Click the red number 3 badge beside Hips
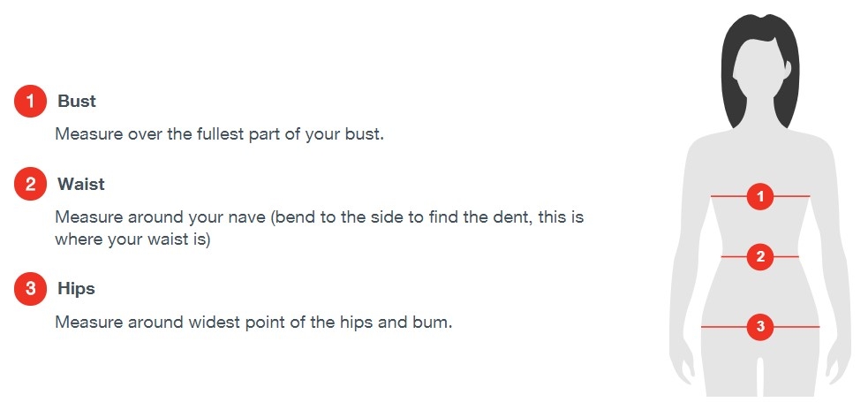The image size is (868, 410). [x=30, y=289]
